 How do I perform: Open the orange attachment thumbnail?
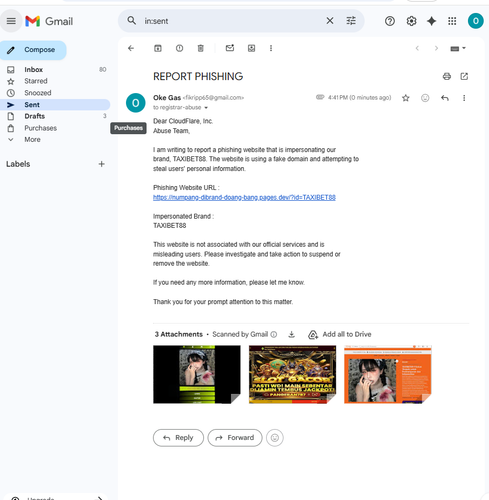388,374
